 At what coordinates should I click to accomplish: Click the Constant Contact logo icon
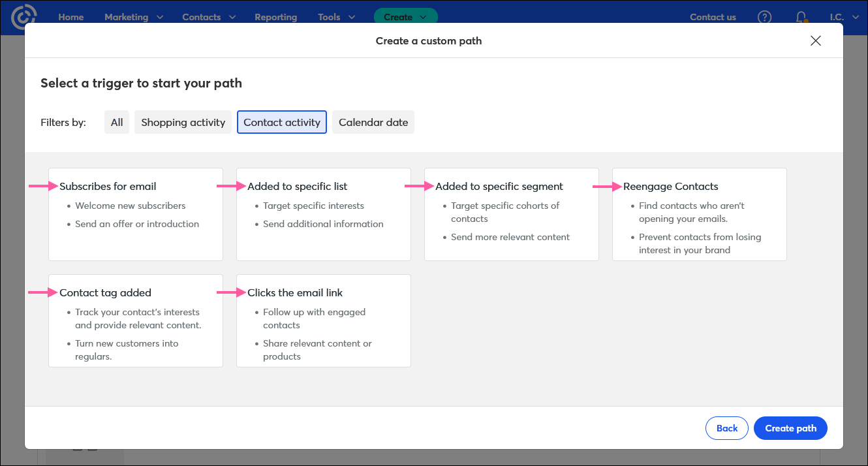[x=24, y=17]
